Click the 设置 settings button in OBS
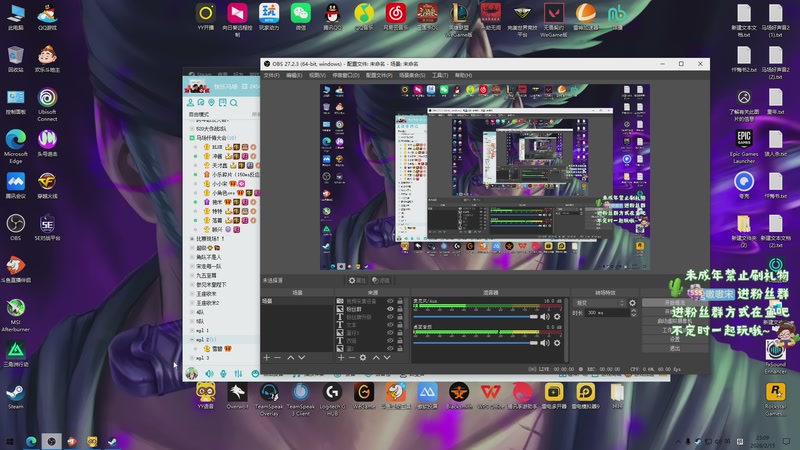 tap(675, 339)
